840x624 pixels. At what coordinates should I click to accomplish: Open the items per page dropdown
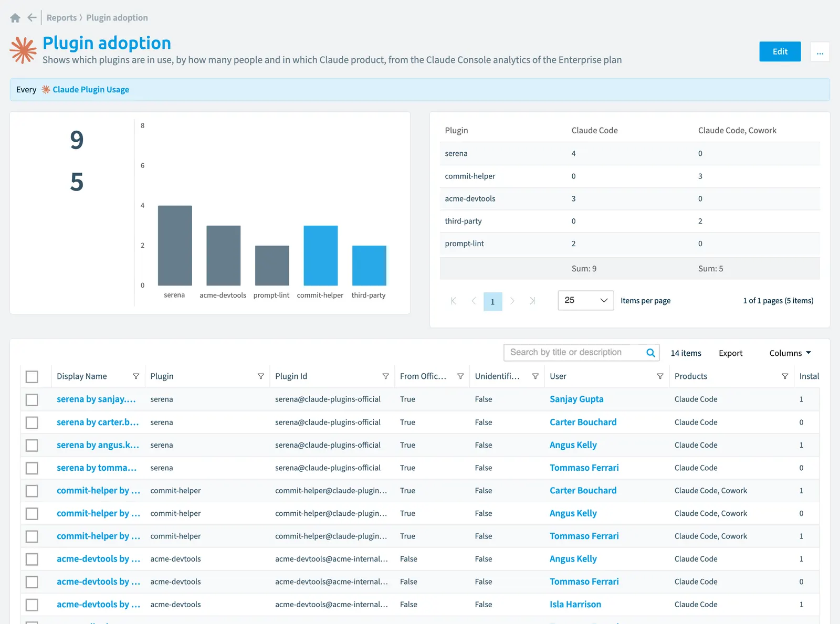click(x=585, y=300)
